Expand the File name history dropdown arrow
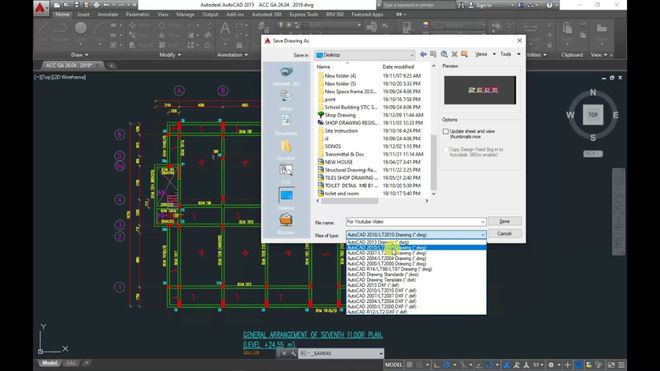This screenshot has height=371, width=660. pos(482,222)
